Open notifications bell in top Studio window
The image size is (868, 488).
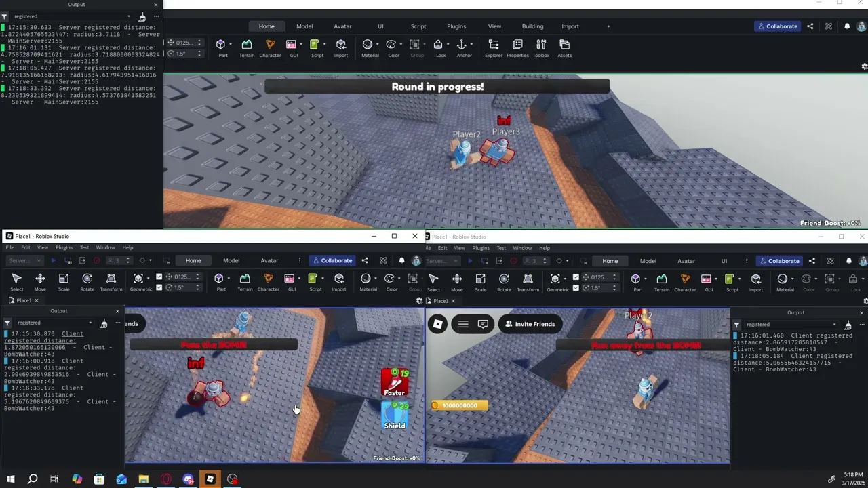(847, 26)
